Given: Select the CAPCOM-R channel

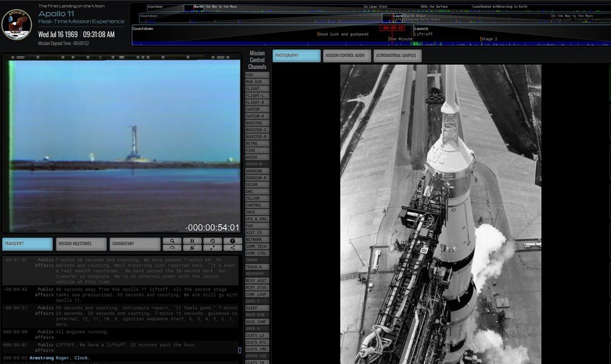Looking at the screenshot, I should [257, 116].
